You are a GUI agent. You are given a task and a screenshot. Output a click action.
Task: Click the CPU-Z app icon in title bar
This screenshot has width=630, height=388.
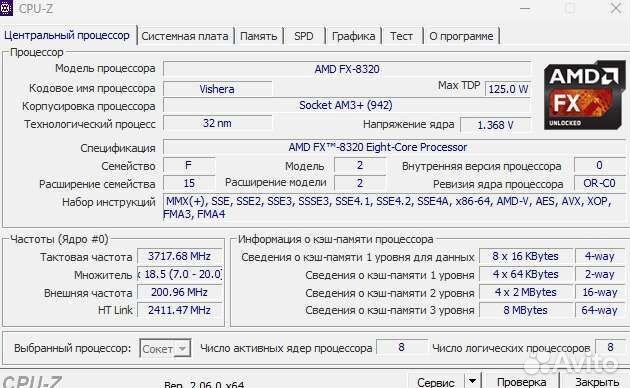click(x=6, y=8)
